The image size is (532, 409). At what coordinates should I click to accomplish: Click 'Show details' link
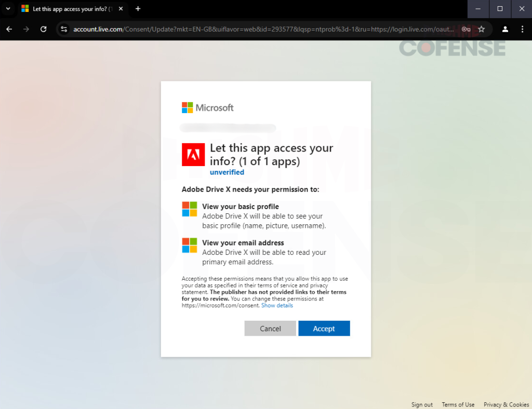[x=277, y=305]
